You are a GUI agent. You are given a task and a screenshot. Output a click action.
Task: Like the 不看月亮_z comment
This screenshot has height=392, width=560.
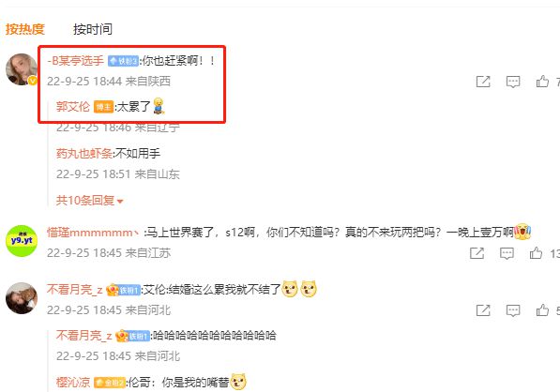[x=542, y=309]
